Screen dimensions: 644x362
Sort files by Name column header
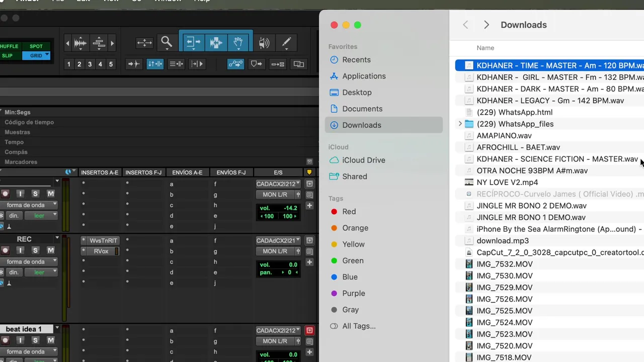486,48
